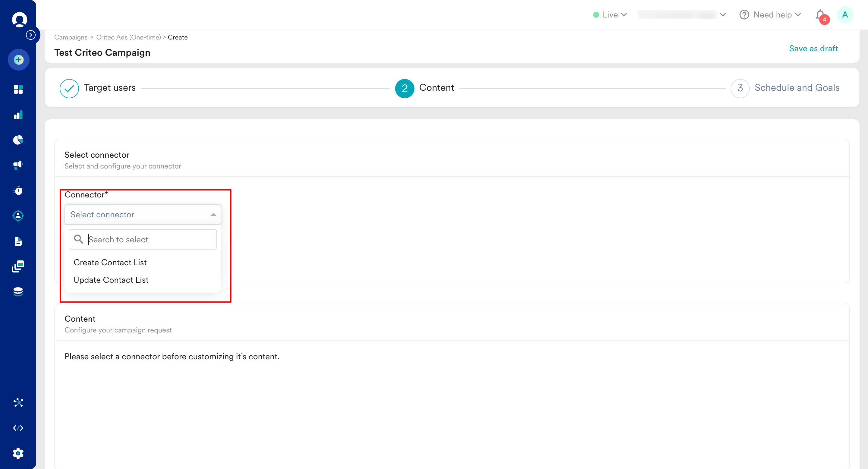
Task: Select the analytics bar chart icon
Action: 18,115
